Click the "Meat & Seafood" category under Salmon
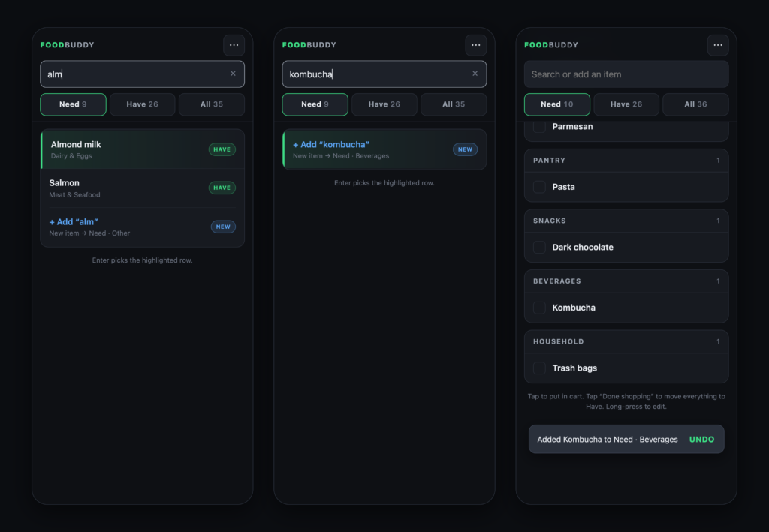The width and height of the screenshot is (769, 532). (74, 194)
